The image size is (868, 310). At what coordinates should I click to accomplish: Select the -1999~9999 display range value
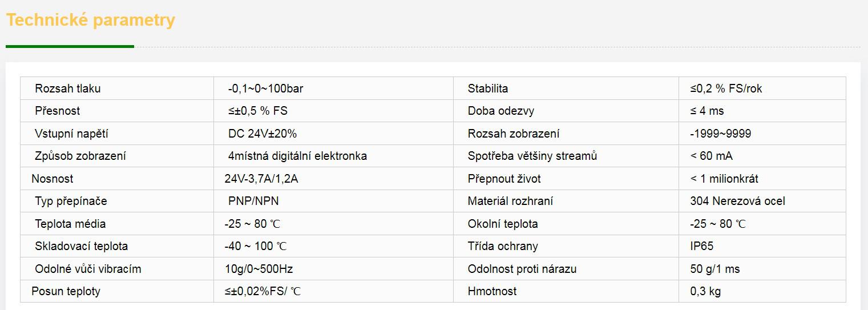[x=720, y=134]
